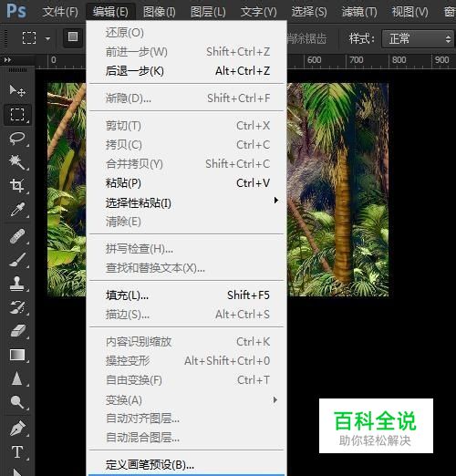Click the 自动对齐图层... menu entry
This screenshot has height=476, width=456.
pyautogui.click(x=187, y=419)
